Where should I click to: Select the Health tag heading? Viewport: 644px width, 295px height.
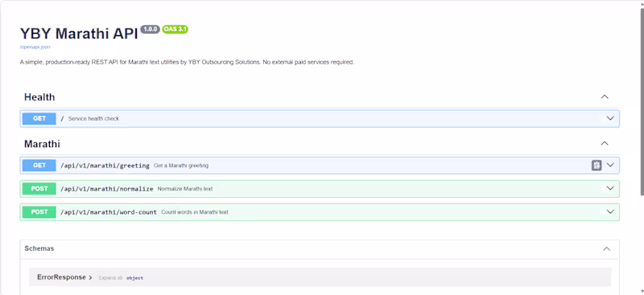pos(39,97)
